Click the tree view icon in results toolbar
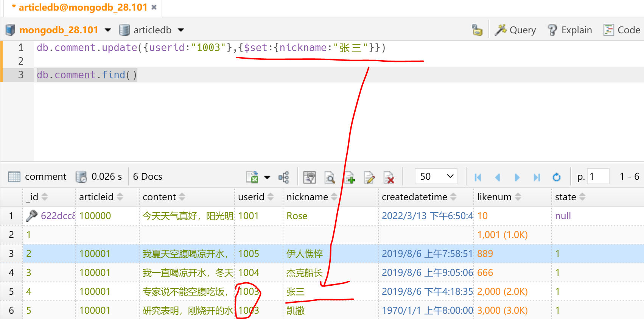The height and width of the screenshot is (319, 644). (284, 177)
